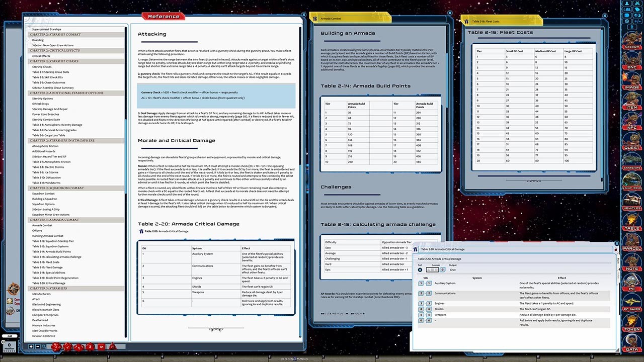The height and width of the screenshot is (362, 644).
Task: Open the NPC records from the sidebar
Action: pyautogui.click(x=632, y=127)
